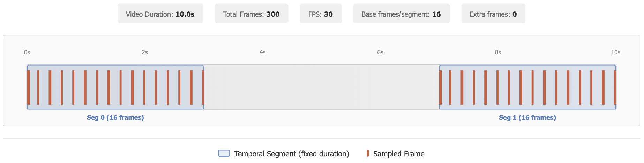Click the empty gap between the two segments
Viewport: 644px width, 163px height.
(x=321, y=87)
